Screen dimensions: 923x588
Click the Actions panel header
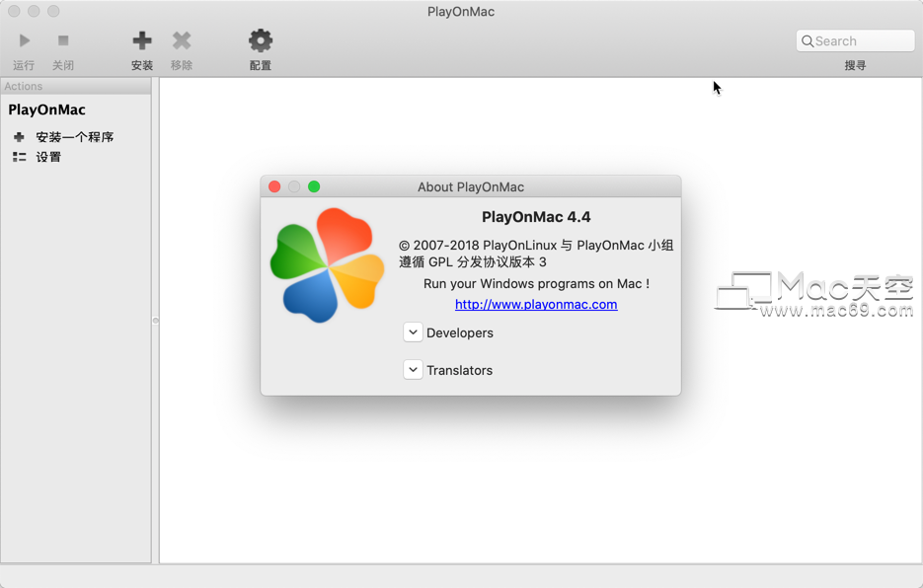(75, 86)
